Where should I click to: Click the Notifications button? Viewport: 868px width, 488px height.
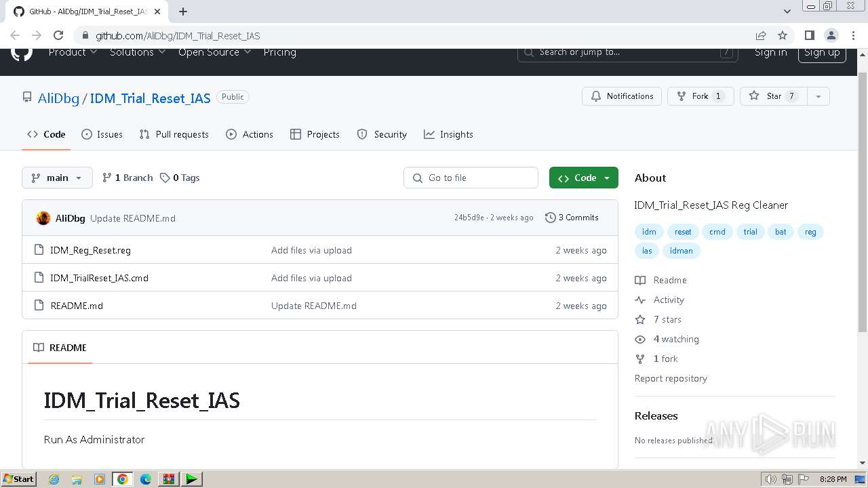click(x=622, y=96)
